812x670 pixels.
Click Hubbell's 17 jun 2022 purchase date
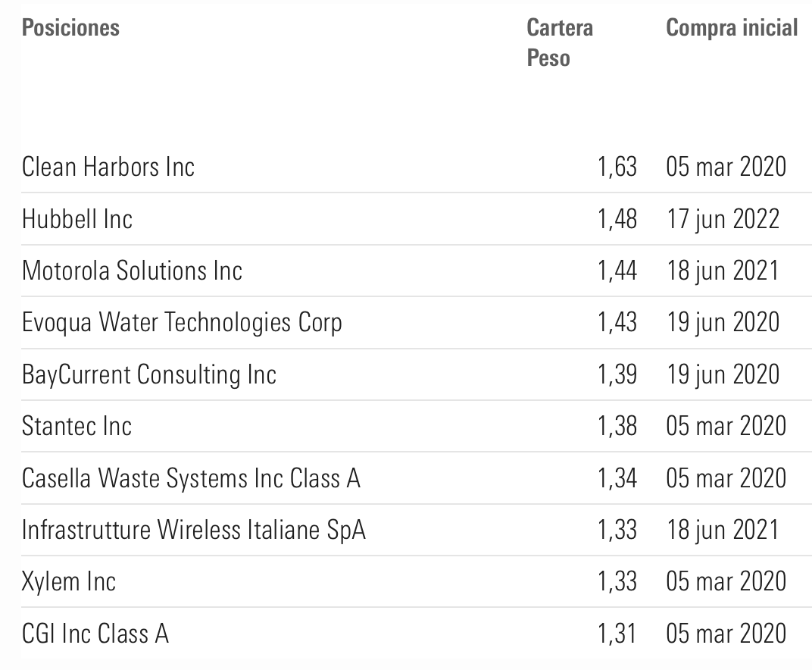[723, 219]
